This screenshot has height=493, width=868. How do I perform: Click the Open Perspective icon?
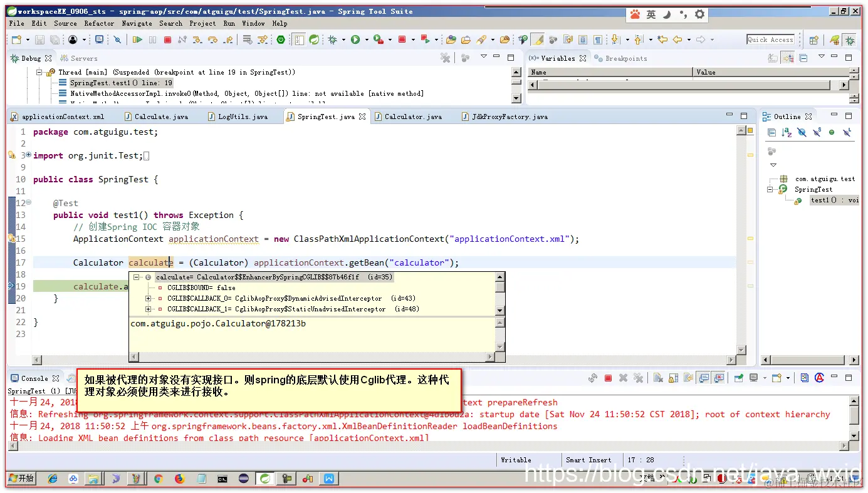pyautogui.click(x=813, y=39)
